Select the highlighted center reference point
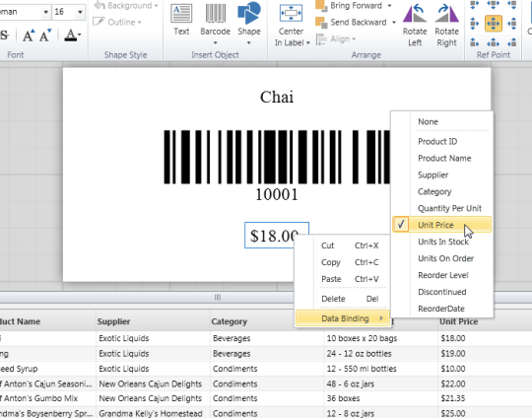The height and width of the screenshot is (418, 532). pos(494,24)
